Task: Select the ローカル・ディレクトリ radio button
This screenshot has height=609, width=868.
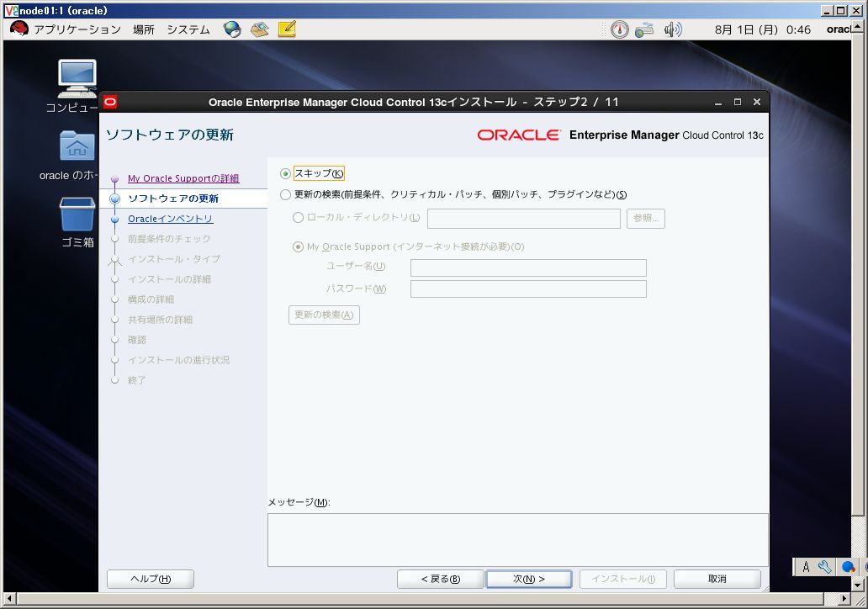Action: [x=298, y=218]
